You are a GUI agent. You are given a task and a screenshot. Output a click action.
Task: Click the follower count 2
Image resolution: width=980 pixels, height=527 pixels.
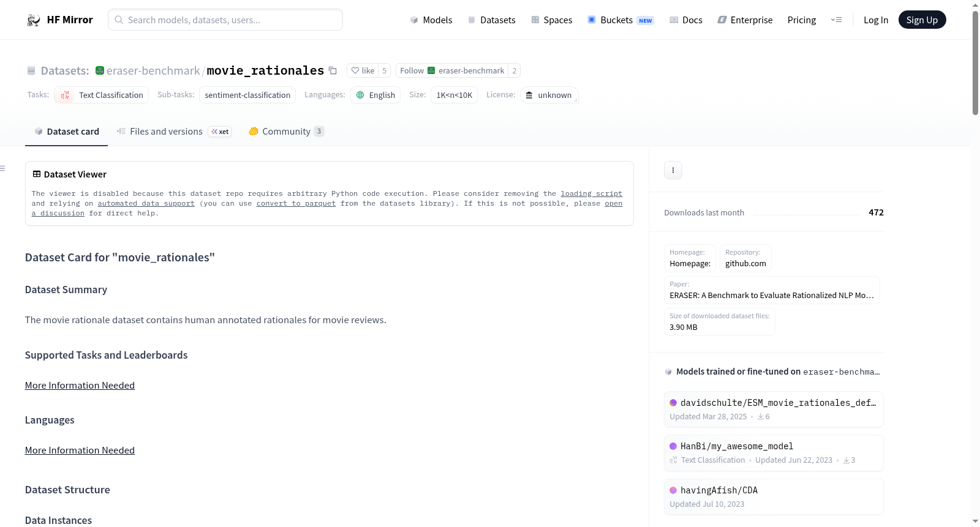514,70
